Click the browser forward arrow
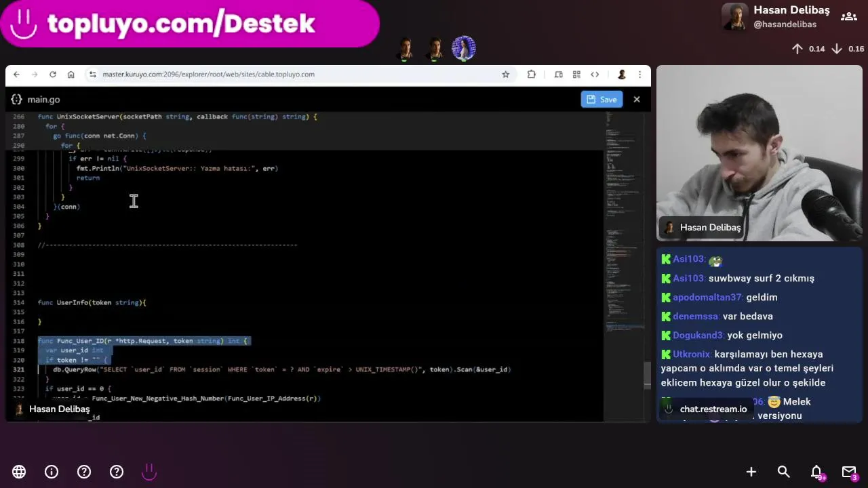The image size is (868, 488). click(x=35, y=75)
